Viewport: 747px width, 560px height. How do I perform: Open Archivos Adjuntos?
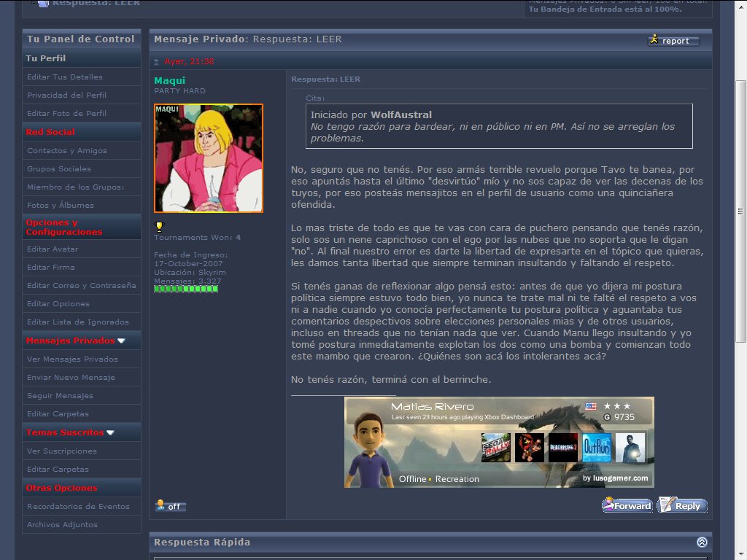click(x=63, y=524)
